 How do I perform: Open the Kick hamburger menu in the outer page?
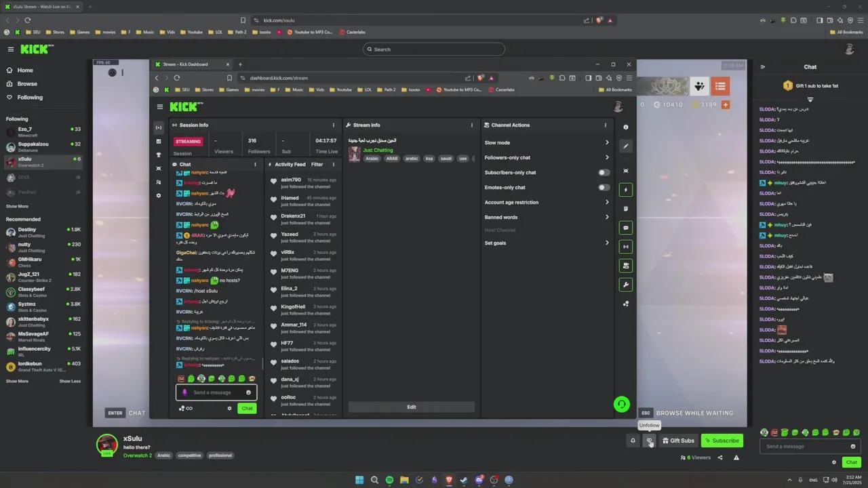point(10,49)
